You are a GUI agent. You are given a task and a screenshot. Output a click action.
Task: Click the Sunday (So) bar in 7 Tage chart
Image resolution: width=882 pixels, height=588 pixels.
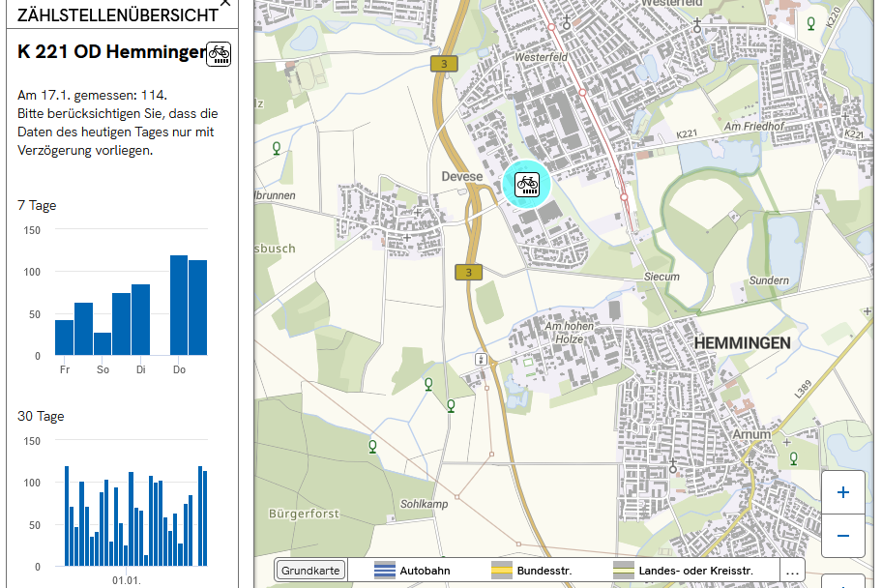coord(103,343)
